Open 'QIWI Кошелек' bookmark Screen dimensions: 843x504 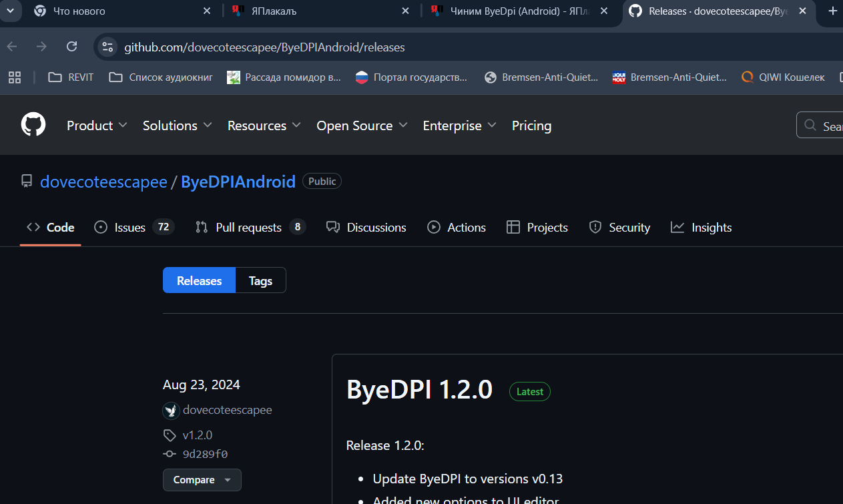point(784,77)
